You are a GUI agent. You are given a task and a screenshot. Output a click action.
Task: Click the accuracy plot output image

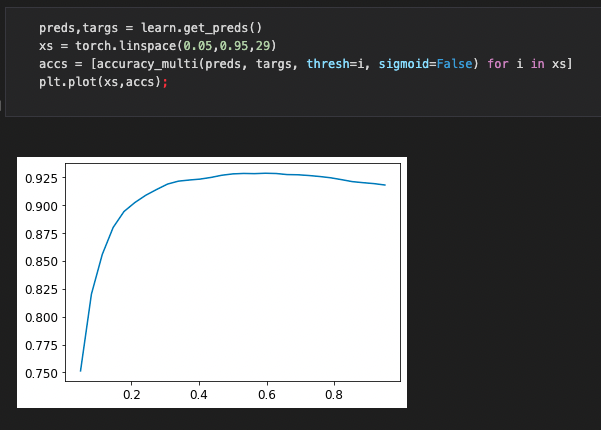point(212,282)
